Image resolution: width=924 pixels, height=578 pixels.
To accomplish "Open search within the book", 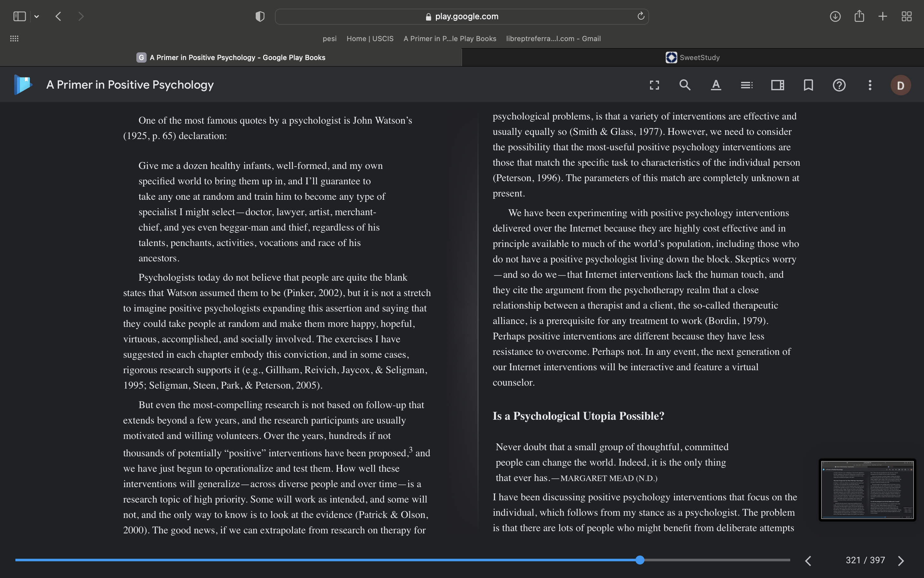I will 685,85.
